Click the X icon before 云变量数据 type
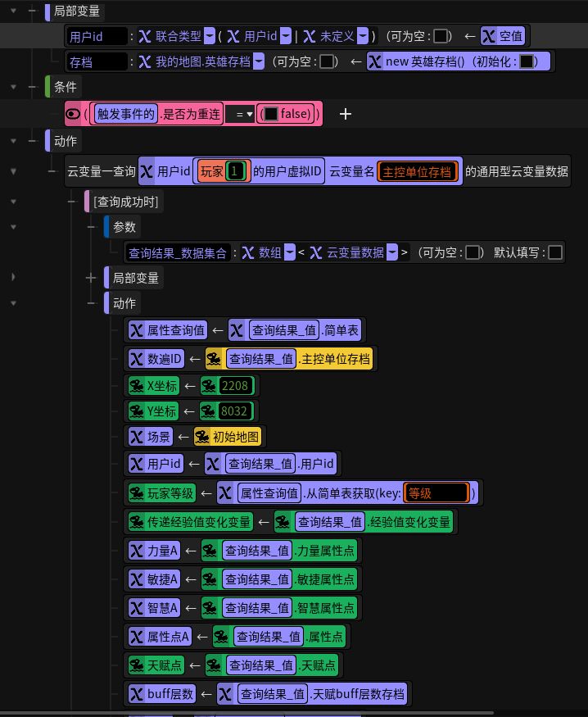This screenshot has height=717, width=588. [316, 252]
